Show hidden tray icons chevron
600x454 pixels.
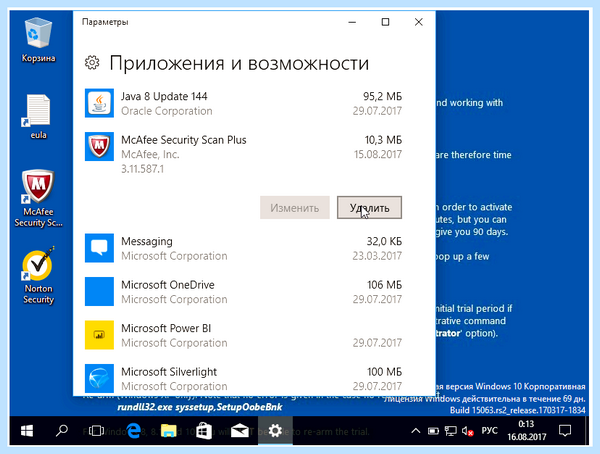click(416, 431)
